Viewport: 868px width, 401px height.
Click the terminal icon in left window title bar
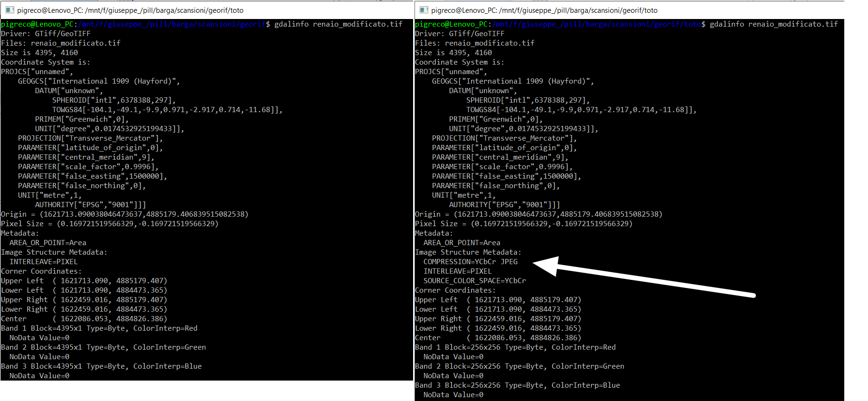[x=9, y=10]
